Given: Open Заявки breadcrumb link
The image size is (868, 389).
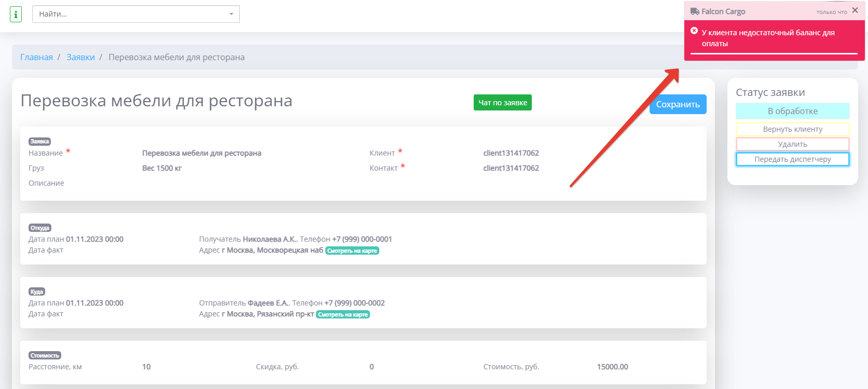Looking at the screenshot, I should (x=80, y=57).
